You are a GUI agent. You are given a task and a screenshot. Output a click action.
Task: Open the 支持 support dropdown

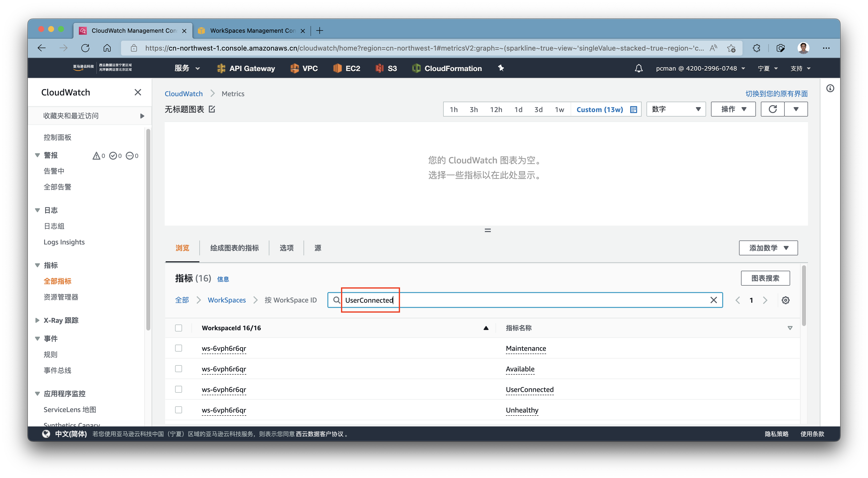(x=800, y=68)
